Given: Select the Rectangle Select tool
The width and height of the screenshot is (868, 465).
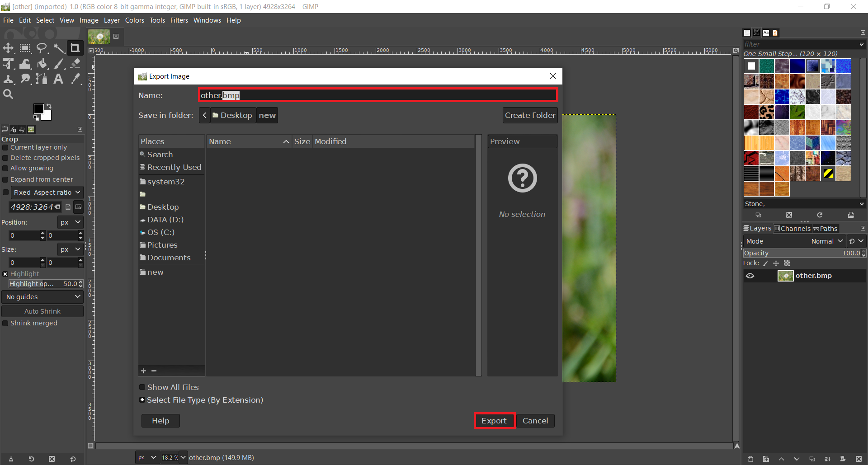Looking at the screenshot, I should point(25,48).
